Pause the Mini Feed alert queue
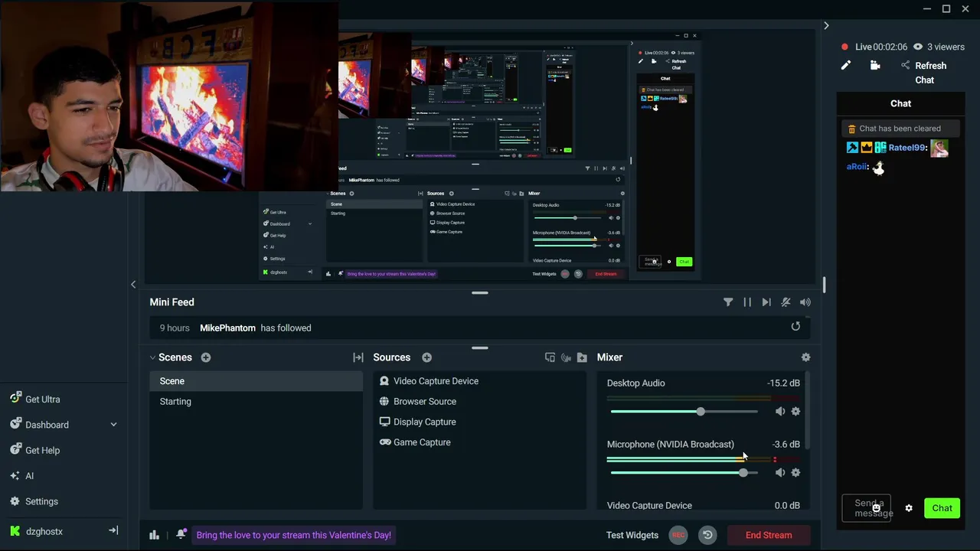Viewport: 980px width, 551px height. pyautogui.click(x=747, y=302)
